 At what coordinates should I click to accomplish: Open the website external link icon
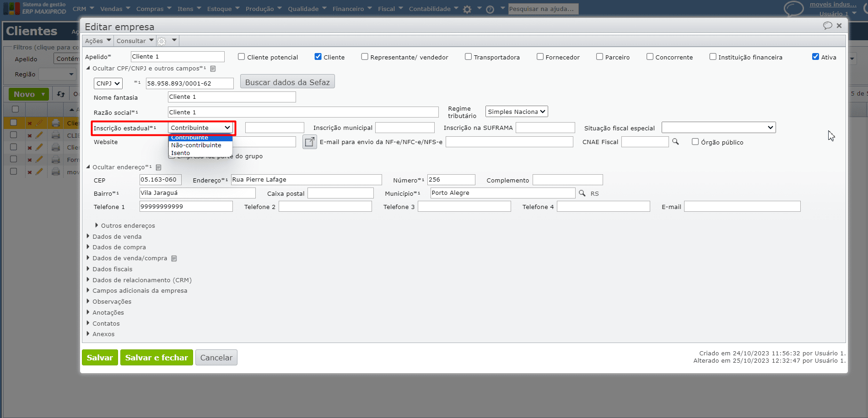pos(310,142)
